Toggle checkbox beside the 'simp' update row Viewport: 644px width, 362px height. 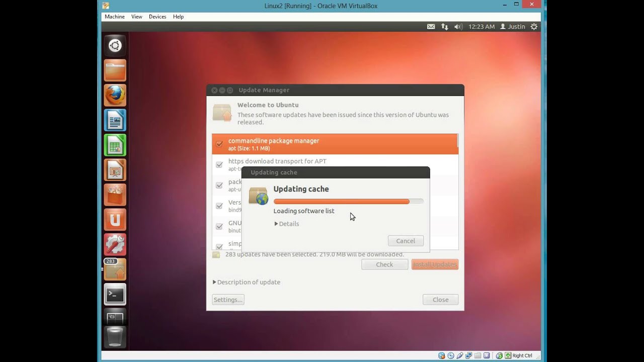(219, 246)
